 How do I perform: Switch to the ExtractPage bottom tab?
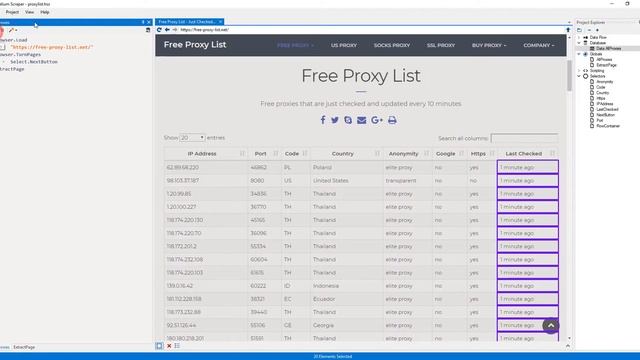(x=24, y=347)
